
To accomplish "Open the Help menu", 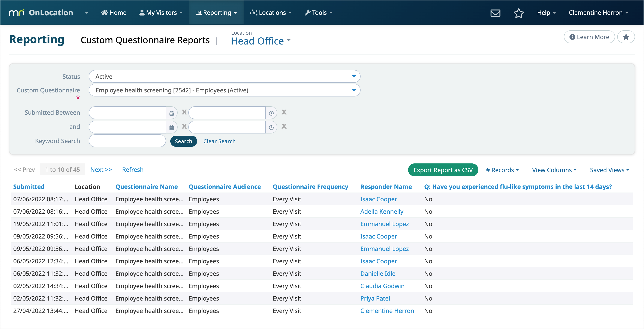I will [546, 13].
